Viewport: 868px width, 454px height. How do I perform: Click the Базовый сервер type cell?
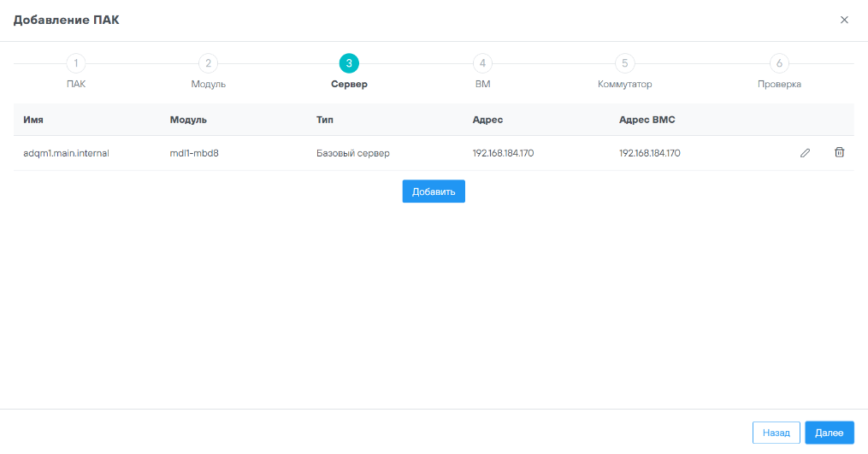point(352,154)
